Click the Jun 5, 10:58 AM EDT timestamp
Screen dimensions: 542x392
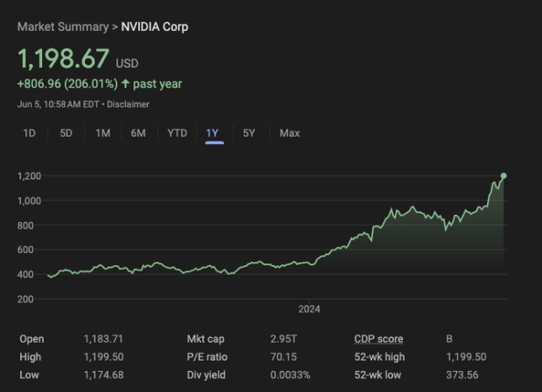click(x=58, y=104)
